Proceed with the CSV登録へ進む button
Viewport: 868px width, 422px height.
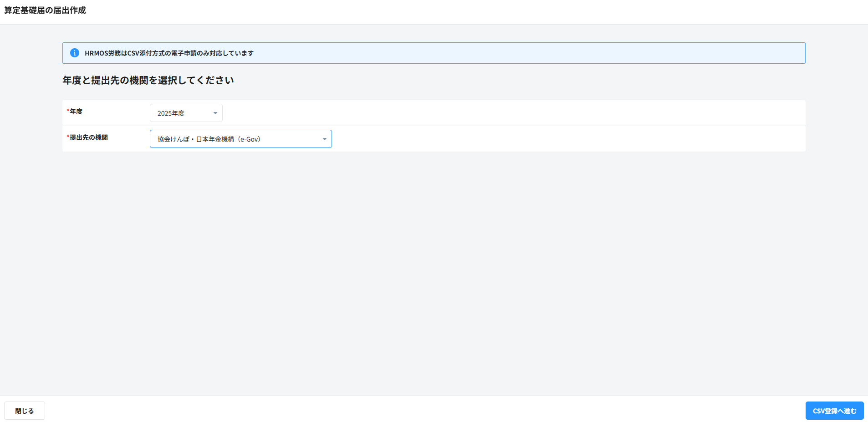tap(834, 411)
